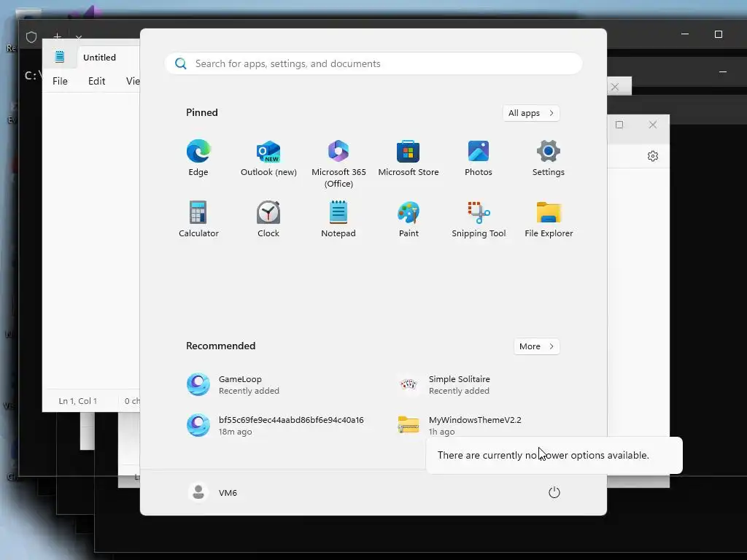Open settings gear in background window

click(653, 156)
